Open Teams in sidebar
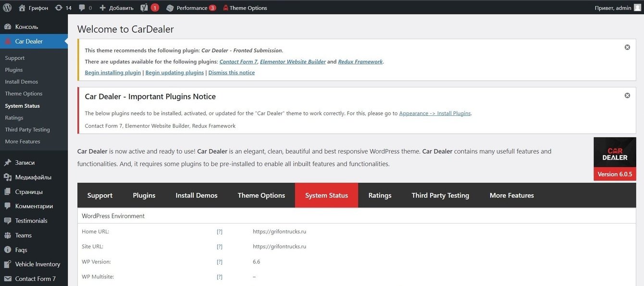The width and height of the screenshot is (644, 286). [34, 235]
